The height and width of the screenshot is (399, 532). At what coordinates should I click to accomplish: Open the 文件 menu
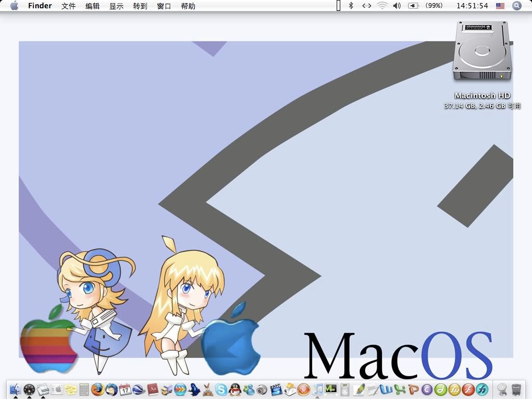pos(69,6)
